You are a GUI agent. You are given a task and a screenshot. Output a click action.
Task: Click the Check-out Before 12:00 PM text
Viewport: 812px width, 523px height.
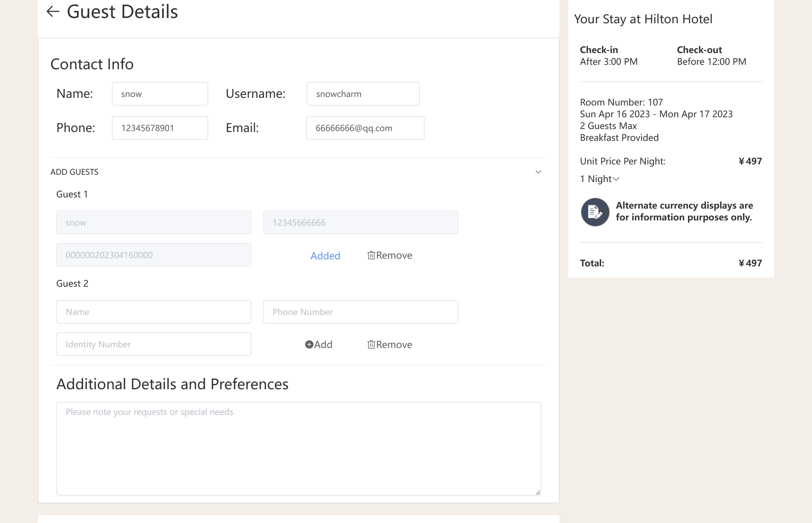coord(712,56)
